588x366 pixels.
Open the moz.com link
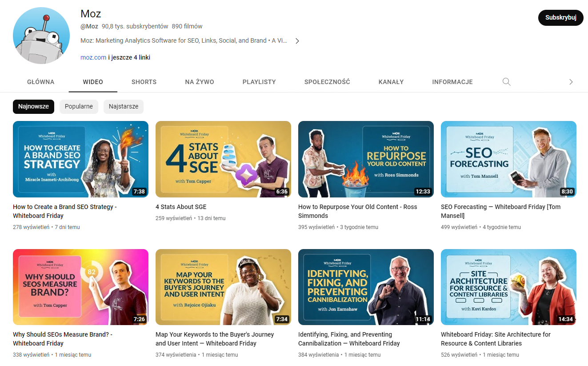[93, 57]
